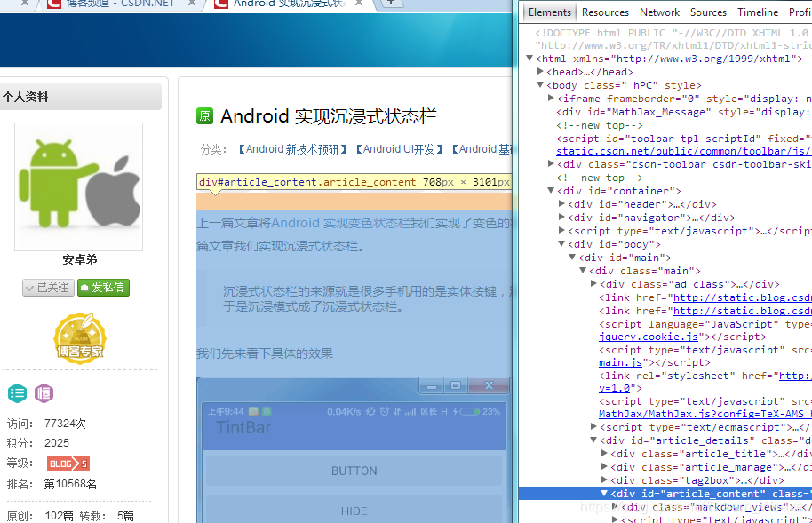Click the teal list icon in profile sidebar
The width and height of the screenshot is (812, 523).
[x=17, y=393]
